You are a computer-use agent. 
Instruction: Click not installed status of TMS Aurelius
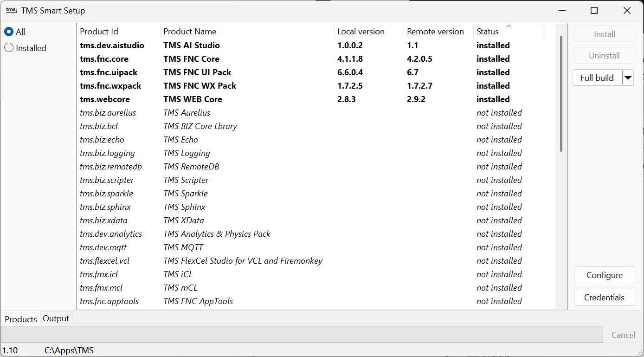499,113
